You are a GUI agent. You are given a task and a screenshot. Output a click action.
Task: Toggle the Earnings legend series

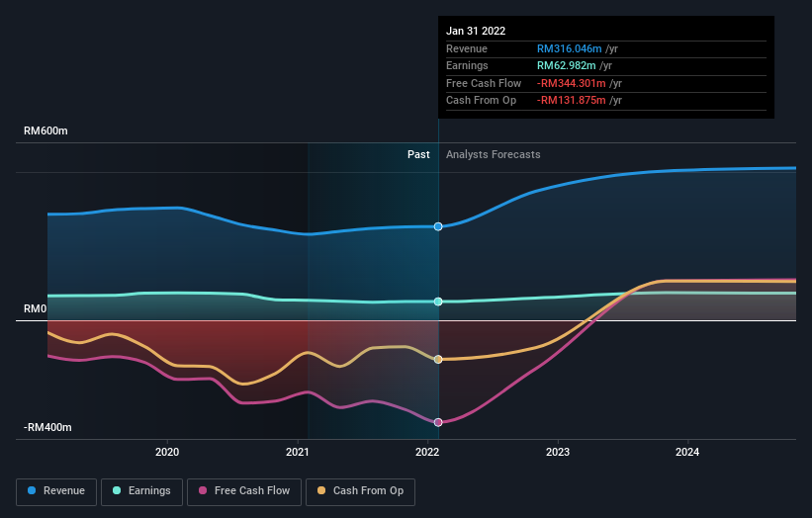tap(141, 491)
